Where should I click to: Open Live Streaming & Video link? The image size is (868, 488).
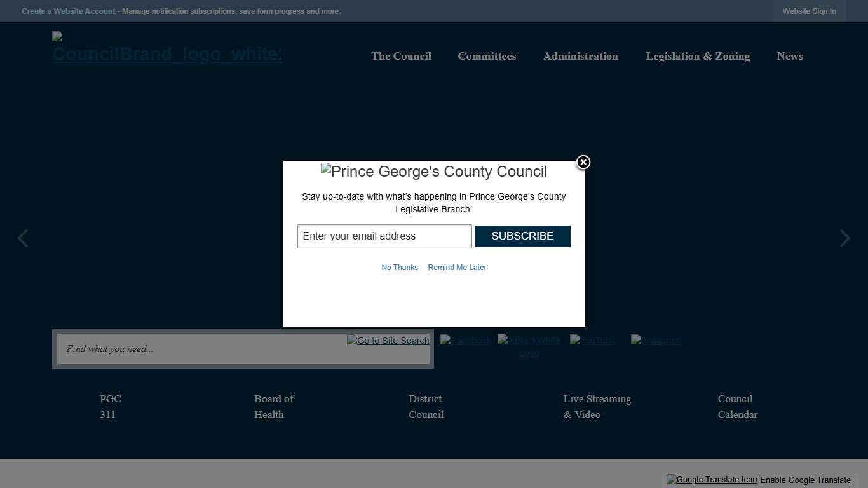597,407
